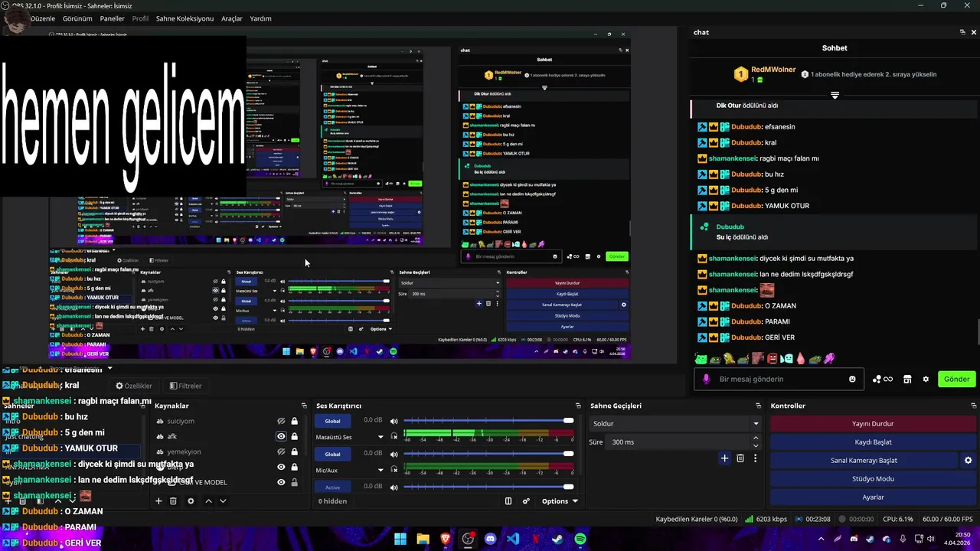
Task: Open the Araçlar menu
Action: [232, 18]
